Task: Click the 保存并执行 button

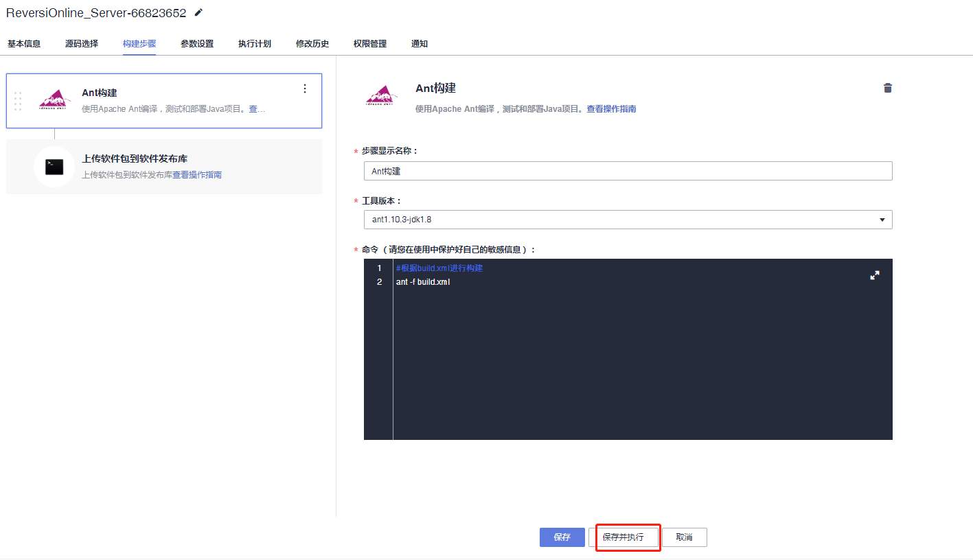Action: pos(623,537)
